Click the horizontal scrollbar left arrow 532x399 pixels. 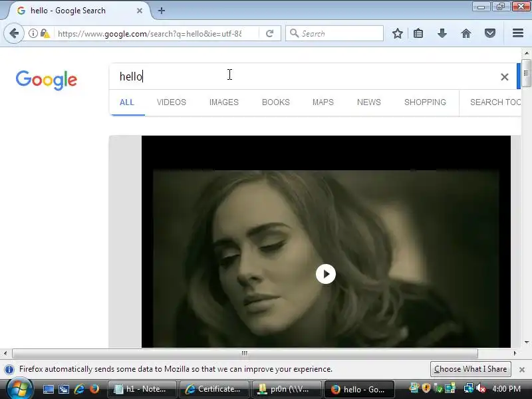click(x=5, y=354)
